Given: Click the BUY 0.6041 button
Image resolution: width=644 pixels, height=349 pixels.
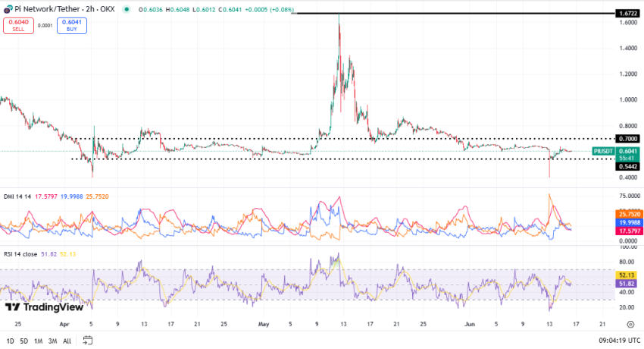Looking at the screenshot, I should (72, 26).
